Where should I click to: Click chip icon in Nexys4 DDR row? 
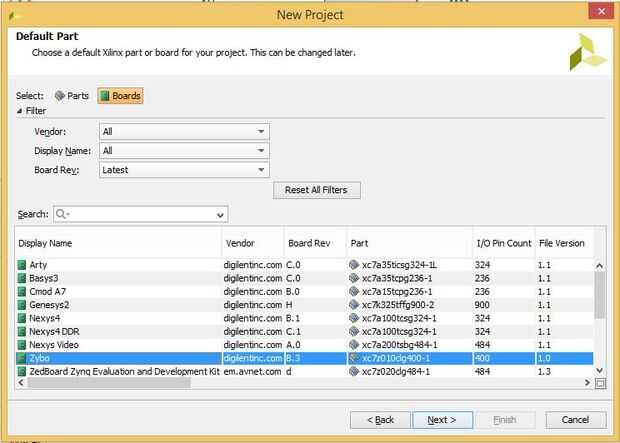coord(354,331)
